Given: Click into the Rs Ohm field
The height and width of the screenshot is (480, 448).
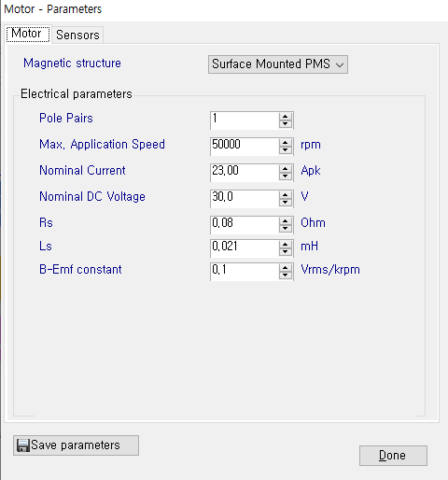Looking at the screenshot, I should click(x=245, y=225).
